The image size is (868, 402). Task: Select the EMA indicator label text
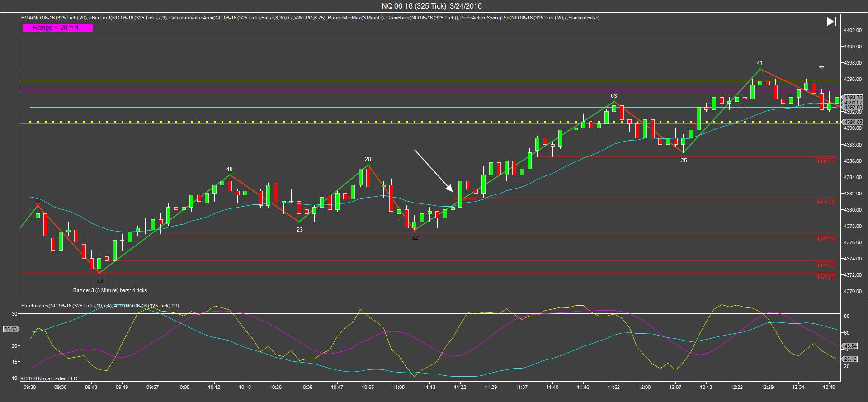coord(54,18)
